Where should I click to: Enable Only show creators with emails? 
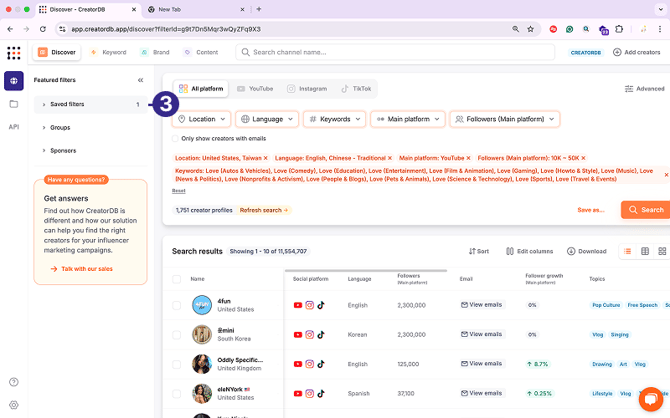click(175, 138)
